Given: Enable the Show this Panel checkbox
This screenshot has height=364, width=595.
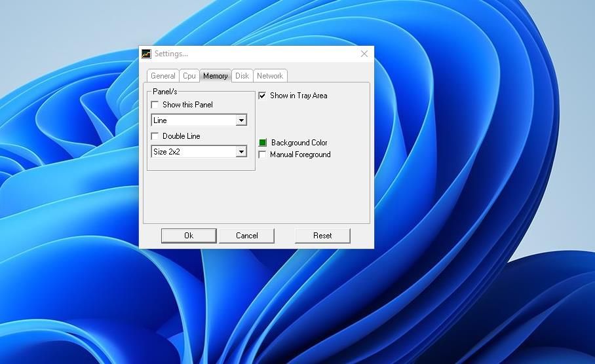Looking at the screenshot, I should click(x=155, y=105).
